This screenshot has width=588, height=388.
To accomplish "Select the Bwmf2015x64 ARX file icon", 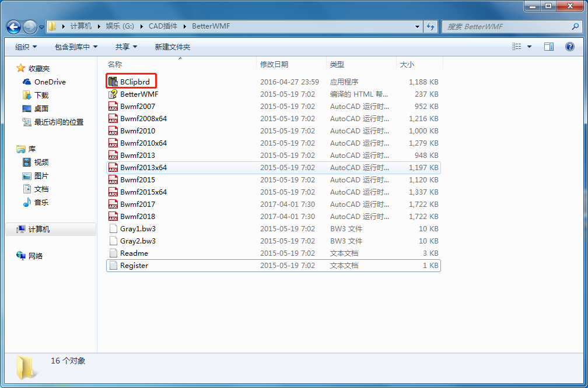I will click(x=113, y=192).
